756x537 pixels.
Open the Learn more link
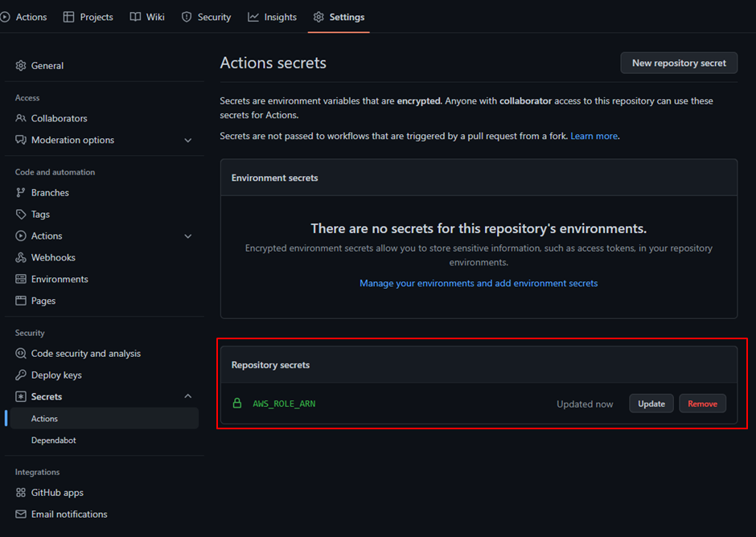click(594, 136)
